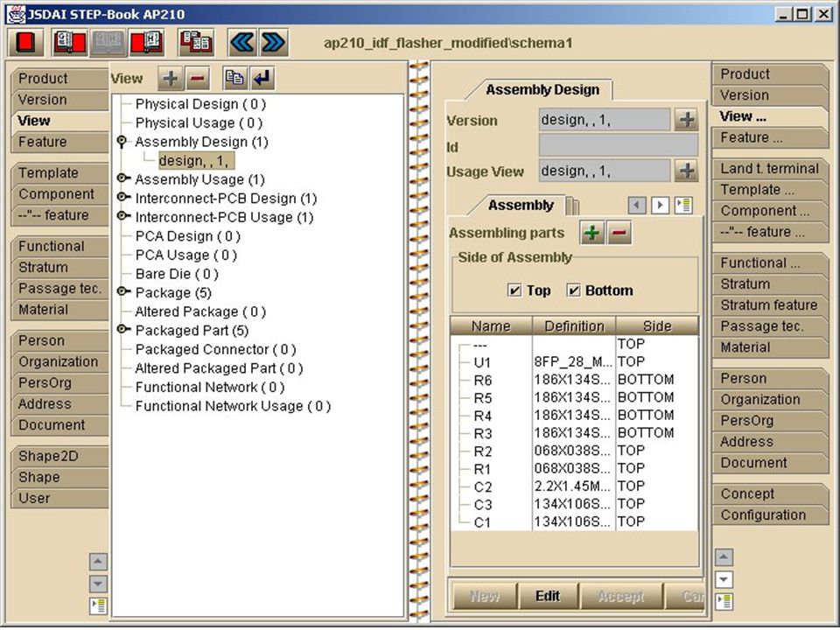840x630 pixels.
Task: Select Physical Design ( 0 ) tree item
Action: (x=200, y=104)
